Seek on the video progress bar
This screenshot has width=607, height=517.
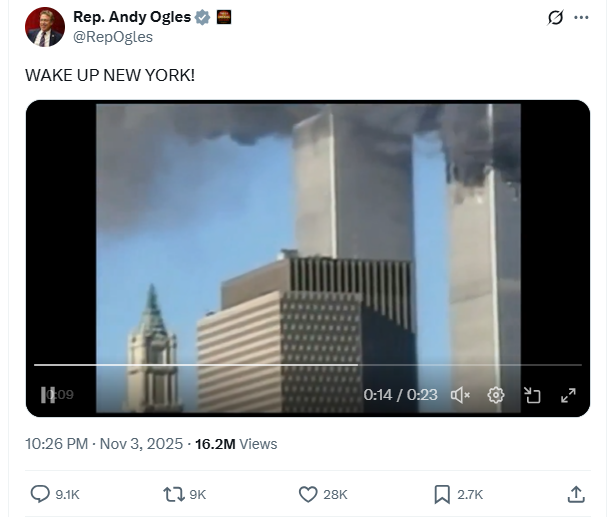pos(308,365)
